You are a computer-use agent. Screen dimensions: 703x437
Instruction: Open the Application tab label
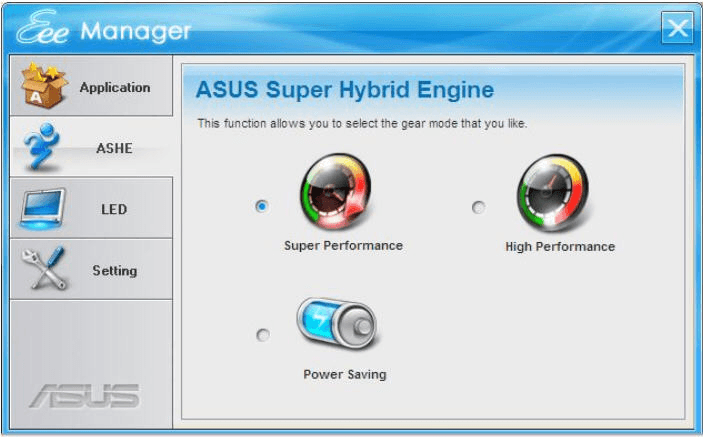tap(115, 87)
